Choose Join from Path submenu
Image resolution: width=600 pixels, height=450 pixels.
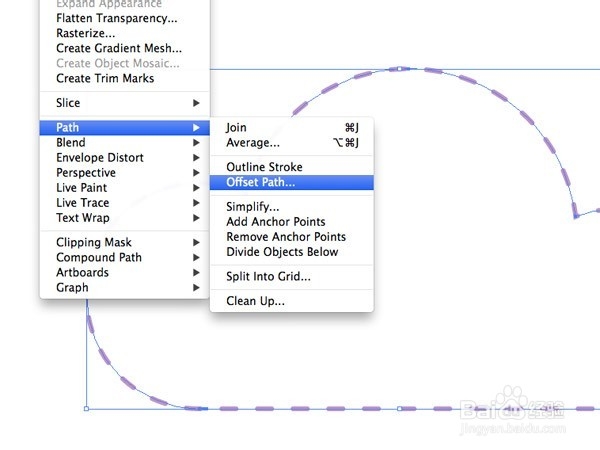[292, 127]
